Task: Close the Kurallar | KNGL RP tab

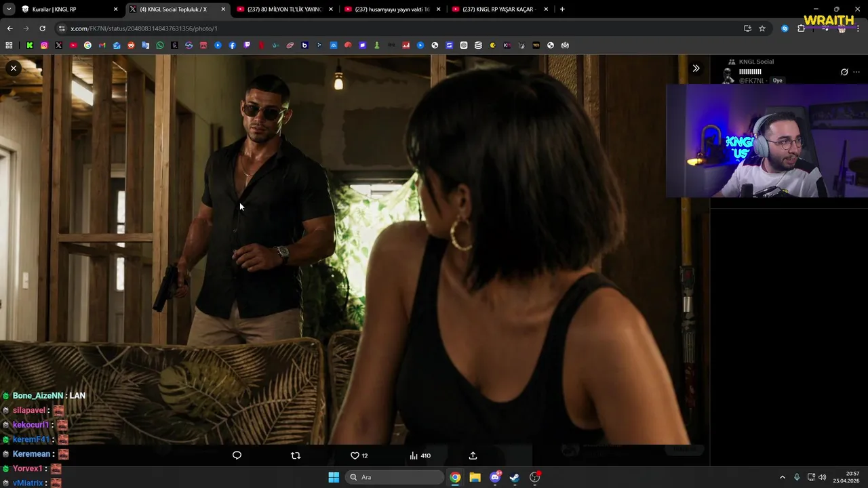Action: 115,9
